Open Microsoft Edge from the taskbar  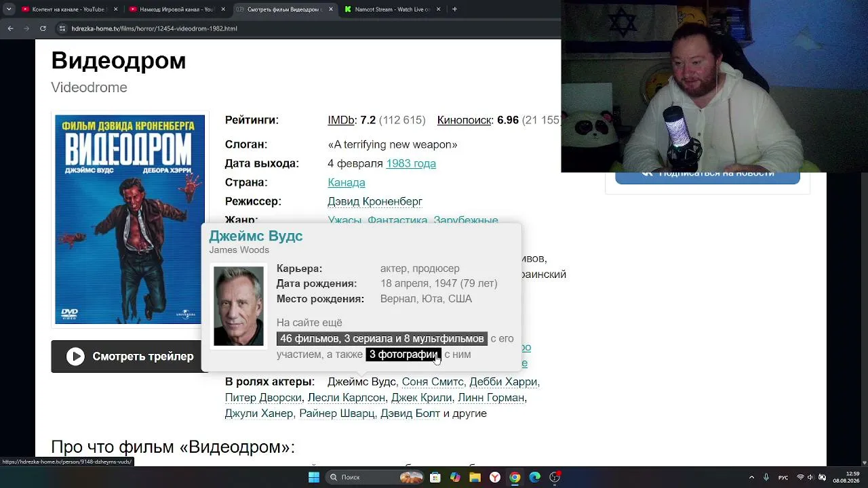pyautogui.click(x=534, y=477)
